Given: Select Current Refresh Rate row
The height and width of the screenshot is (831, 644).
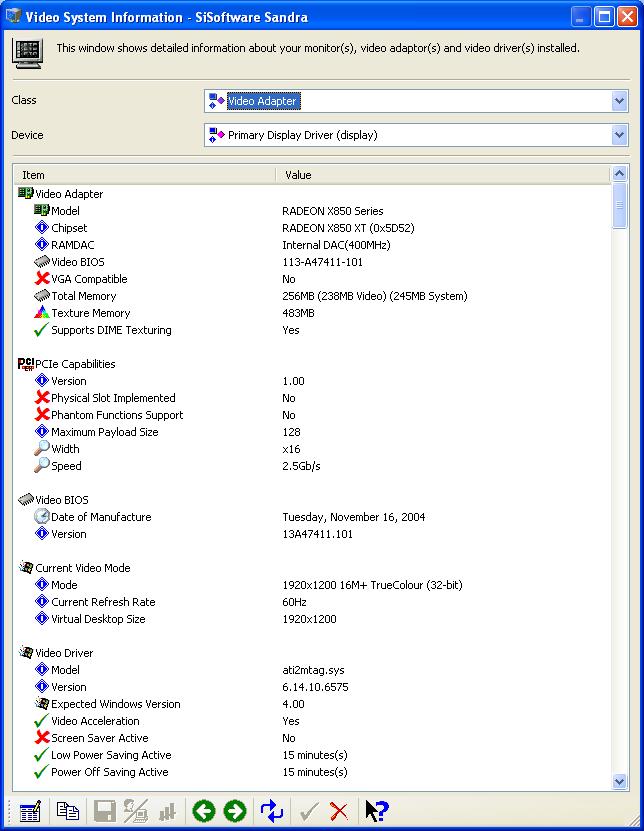Looking at the screenshot, I should [312, 602].
